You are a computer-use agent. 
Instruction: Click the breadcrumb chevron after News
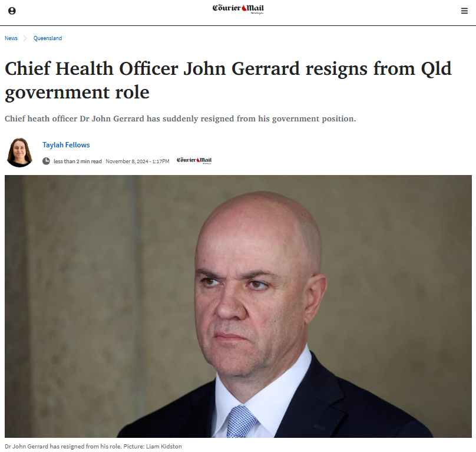[x=25, y=38]
